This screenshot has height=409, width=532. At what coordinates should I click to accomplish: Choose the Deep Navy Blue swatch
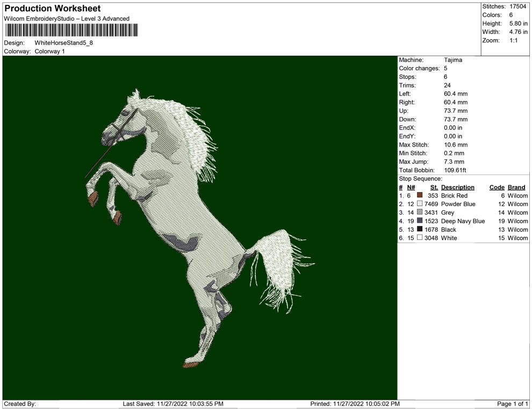pyautogui.click(x=420, y=221)
